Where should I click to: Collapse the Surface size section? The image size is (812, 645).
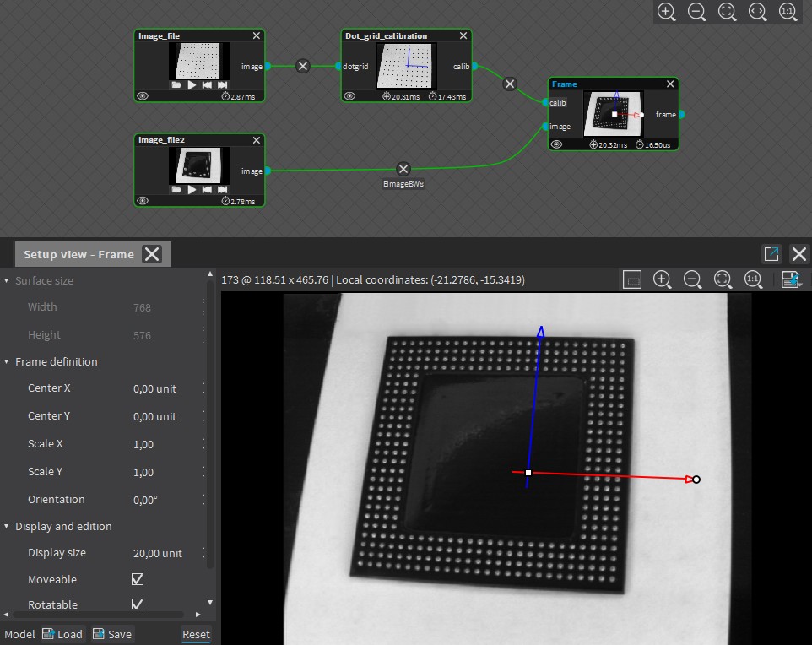click(6, 280)
